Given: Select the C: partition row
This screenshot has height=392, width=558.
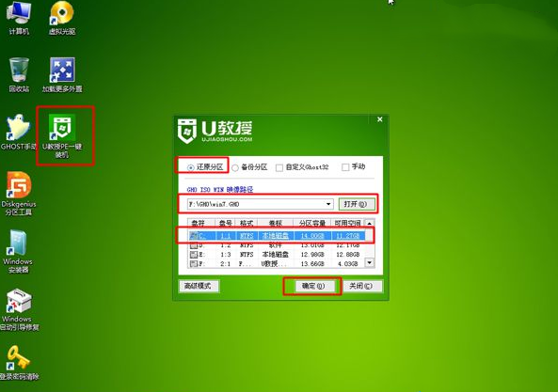Looking at the screenshot, I should (277, 236).
